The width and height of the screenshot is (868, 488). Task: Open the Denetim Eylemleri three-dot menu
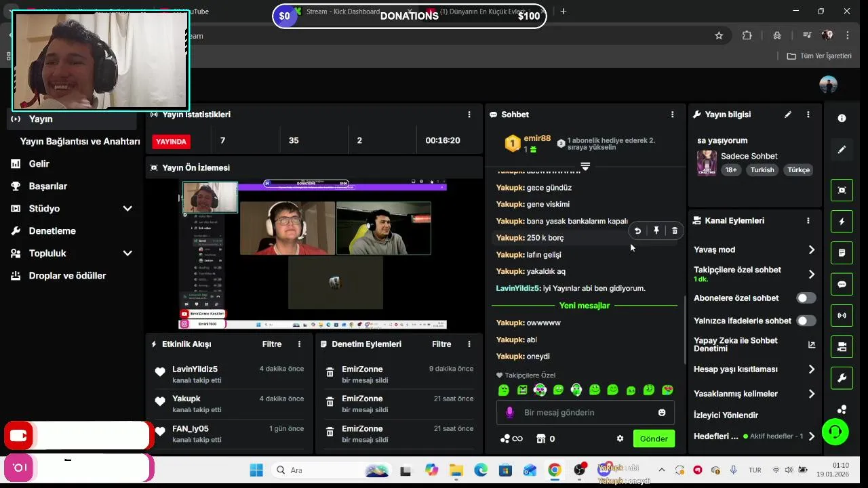pyautogui.click(x=469, y=344)
